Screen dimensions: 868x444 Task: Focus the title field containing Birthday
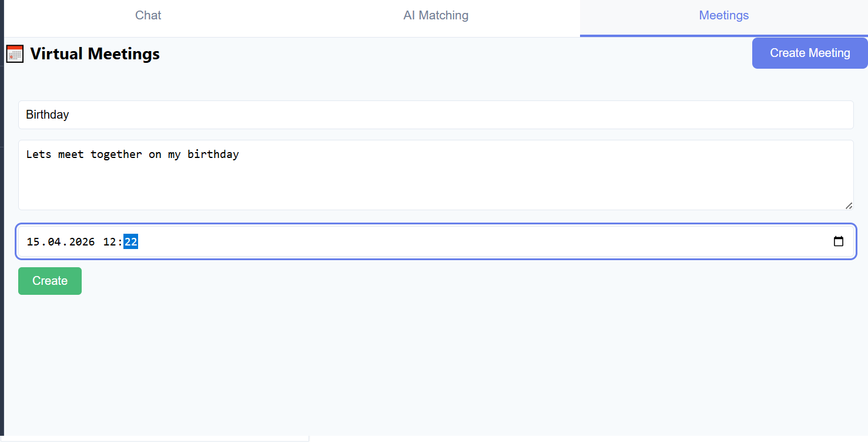point(436,115)
